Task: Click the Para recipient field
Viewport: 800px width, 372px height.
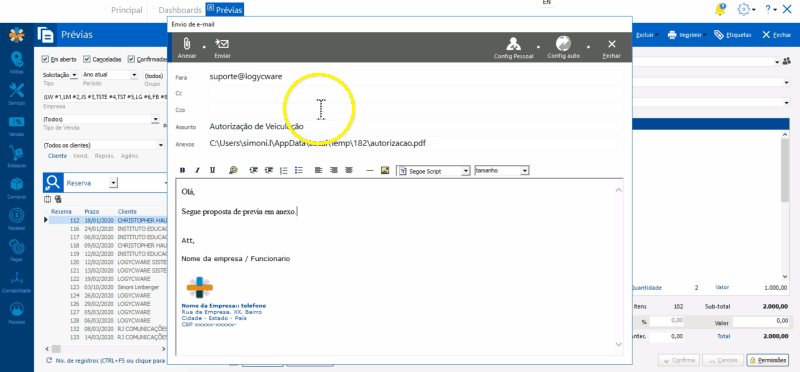Action: click(x=415, y=77)
